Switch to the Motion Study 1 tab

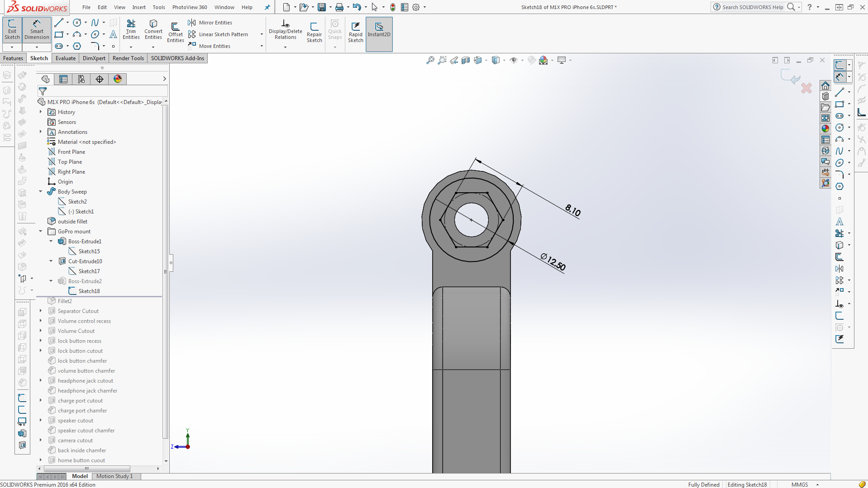tap(114, 476)
